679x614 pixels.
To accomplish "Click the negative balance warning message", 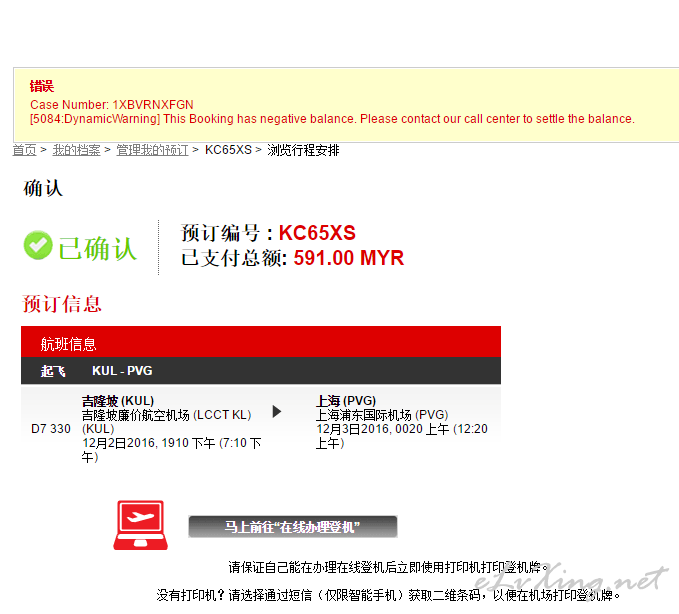I will 332,119.
